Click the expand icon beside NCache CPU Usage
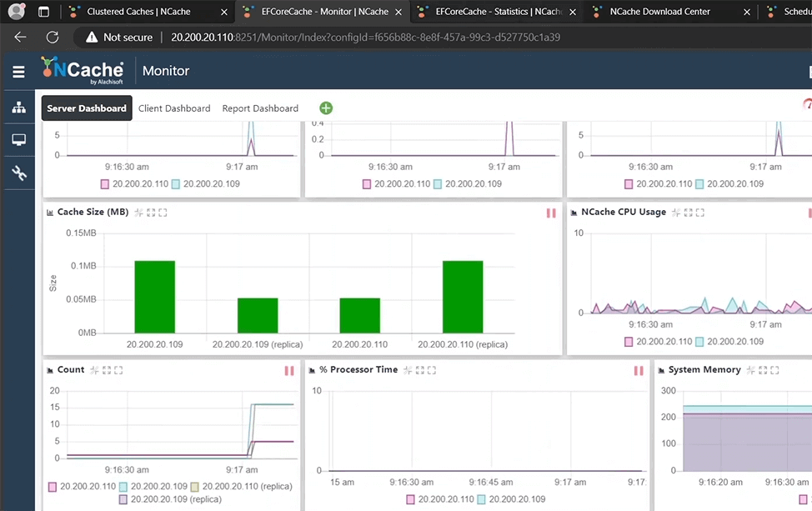Image resolution: width=812 pixels, height=511 pixels. 689,213
